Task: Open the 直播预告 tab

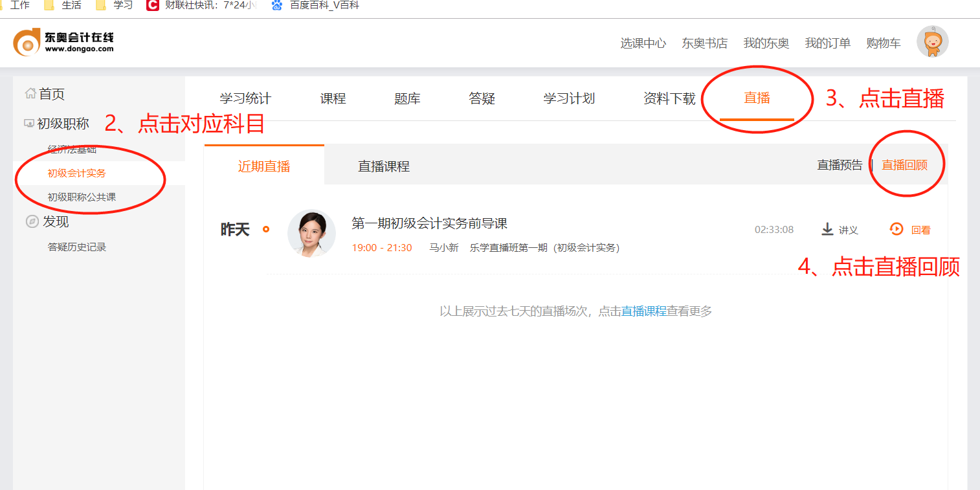Action: 839,165
